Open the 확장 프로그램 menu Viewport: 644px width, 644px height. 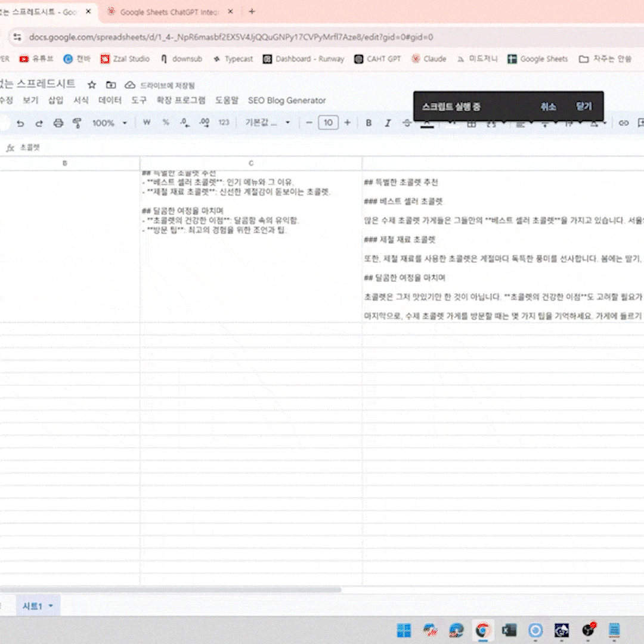[x=181, y=100]
